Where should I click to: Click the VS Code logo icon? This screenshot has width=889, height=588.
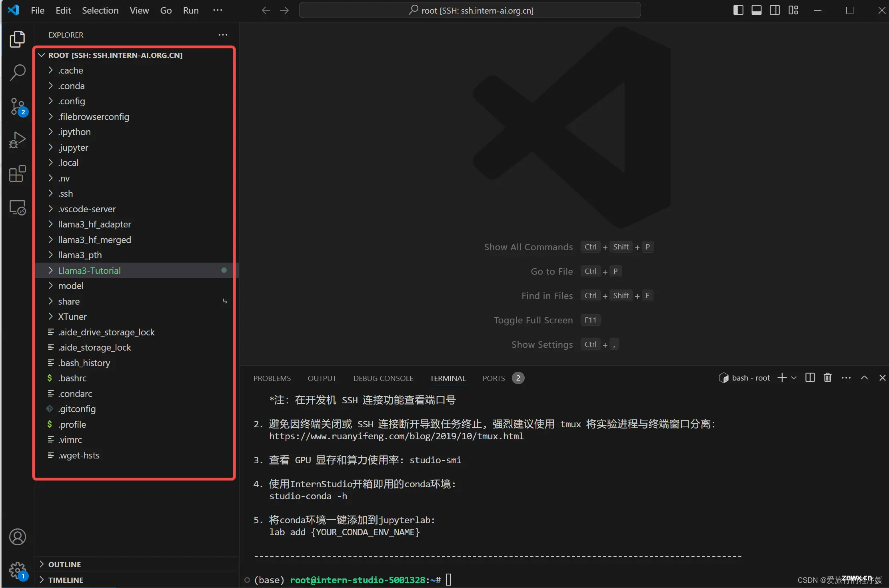[13, 10]
